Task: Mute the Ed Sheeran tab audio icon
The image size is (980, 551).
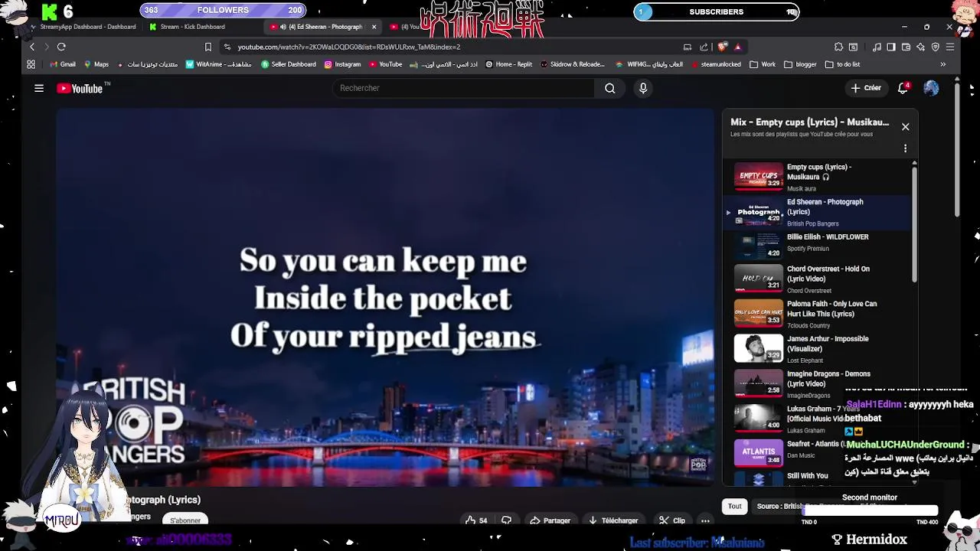Action: (283, 27)
